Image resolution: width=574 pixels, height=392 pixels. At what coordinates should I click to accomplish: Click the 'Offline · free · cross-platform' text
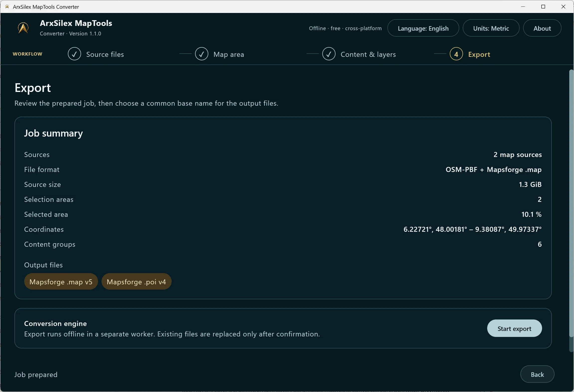coord(345,28)
